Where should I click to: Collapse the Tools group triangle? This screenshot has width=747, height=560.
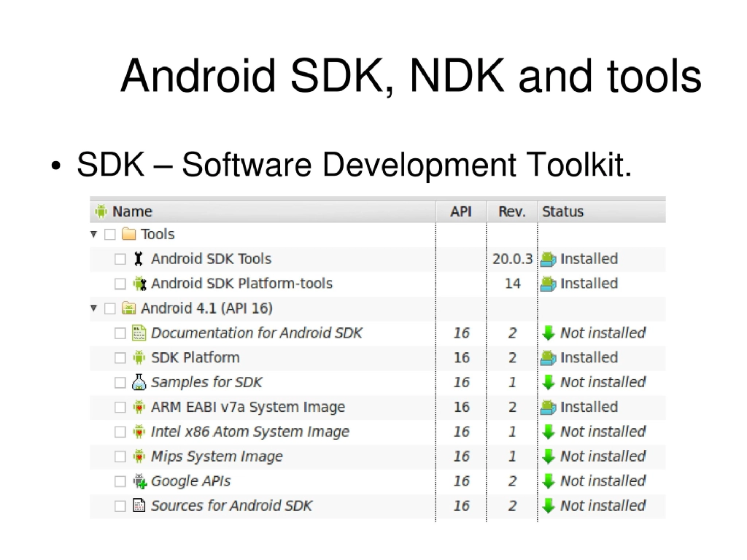tap(93, 234)
